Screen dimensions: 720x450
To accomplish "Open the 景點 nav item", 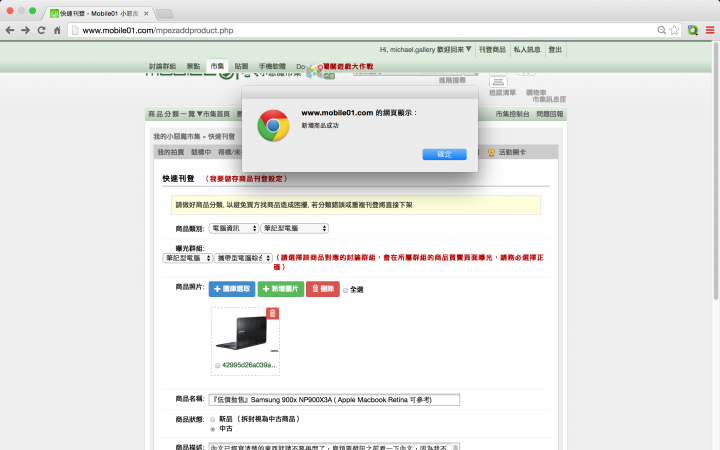I will pyautogui.click(x=193, y=66).
